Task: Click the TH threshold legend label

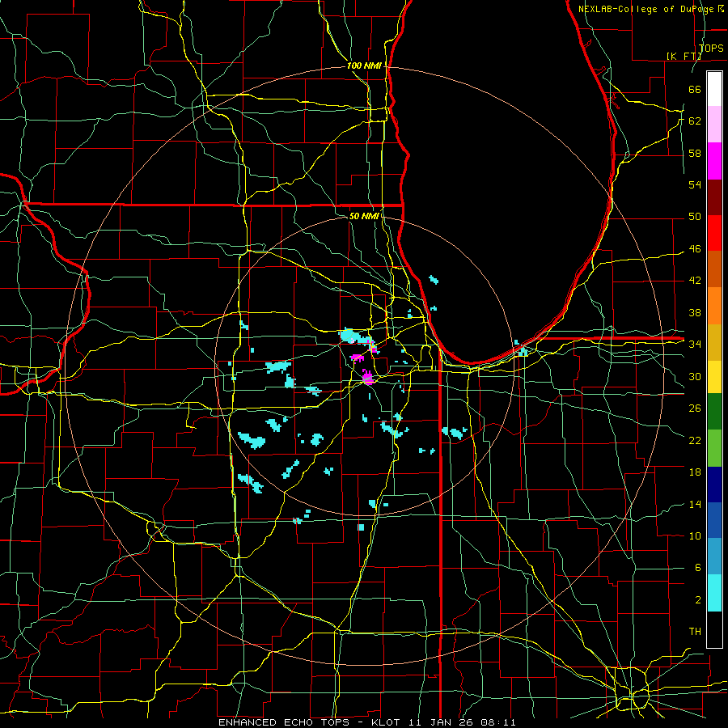Action: pyautogui.click(x=695, y=632)
